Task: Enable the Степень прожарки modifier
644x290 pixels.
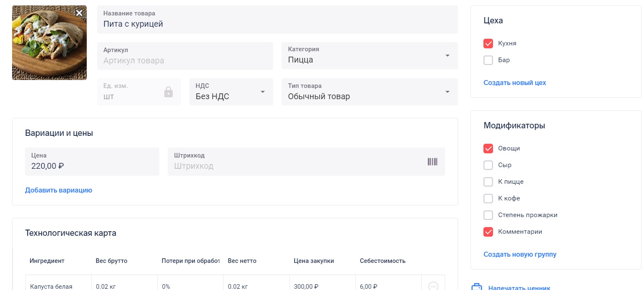Action: pyautogui.click(x=488, y=215)
